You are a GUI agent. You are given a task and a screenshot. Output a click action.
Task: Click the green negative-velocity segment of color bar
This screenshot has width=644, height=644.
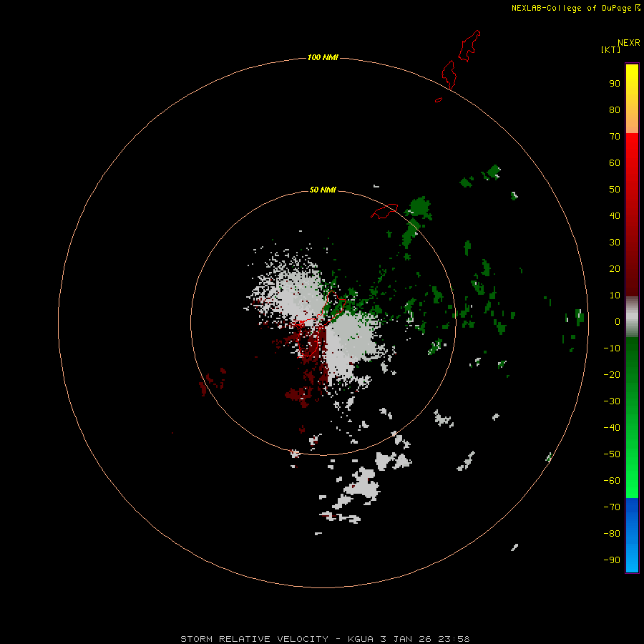[x=632, y=418]
